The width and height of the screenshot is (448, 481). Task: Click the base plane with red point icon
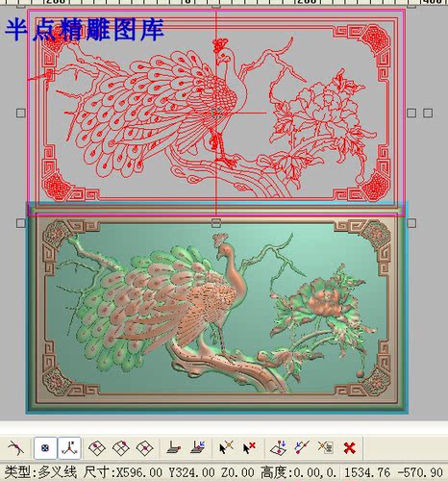pos(173,447)
